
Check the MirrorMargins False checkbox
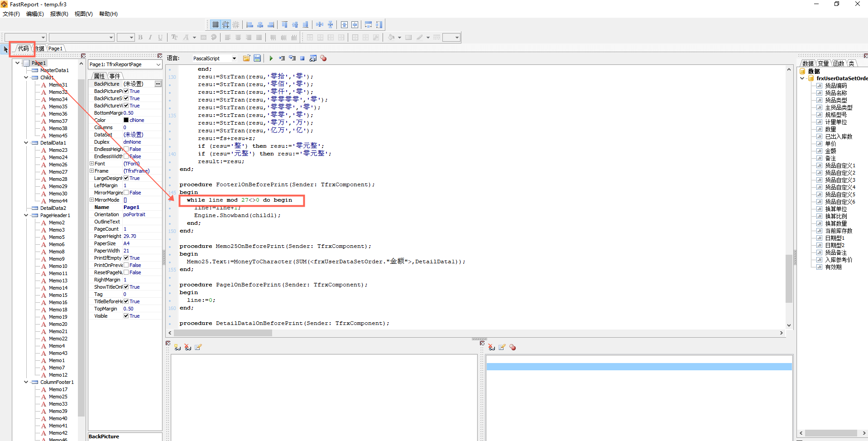[126, 193]
